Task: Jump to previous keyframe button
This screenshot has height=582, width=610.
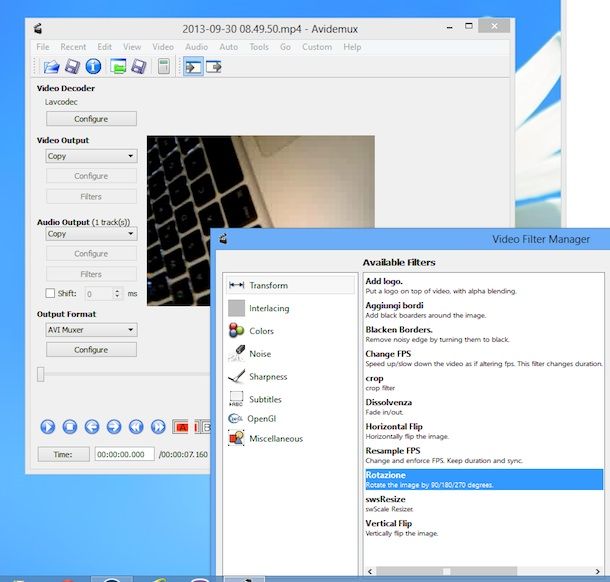Action: click(x=136, y=427)
